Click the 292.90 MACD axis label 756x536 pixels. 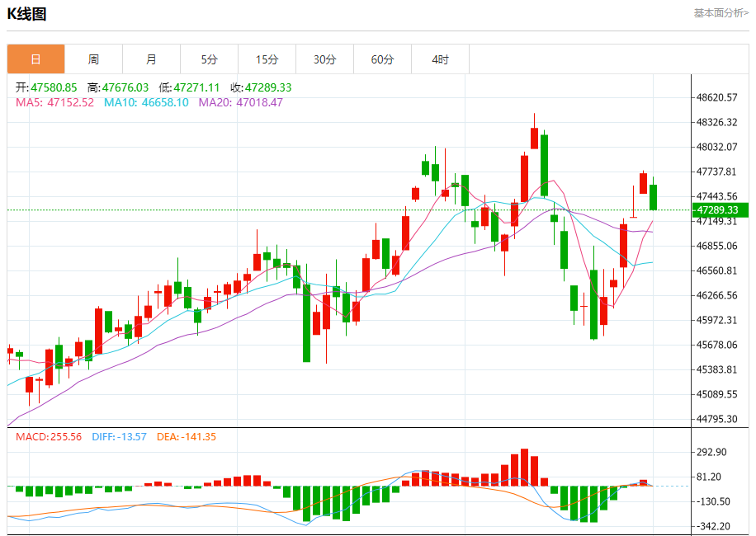(x=711, y=452)
